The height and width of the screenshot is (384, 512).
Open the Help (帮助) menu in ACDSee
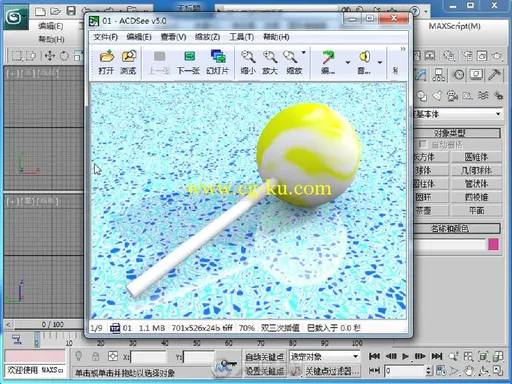pos(276,37)
